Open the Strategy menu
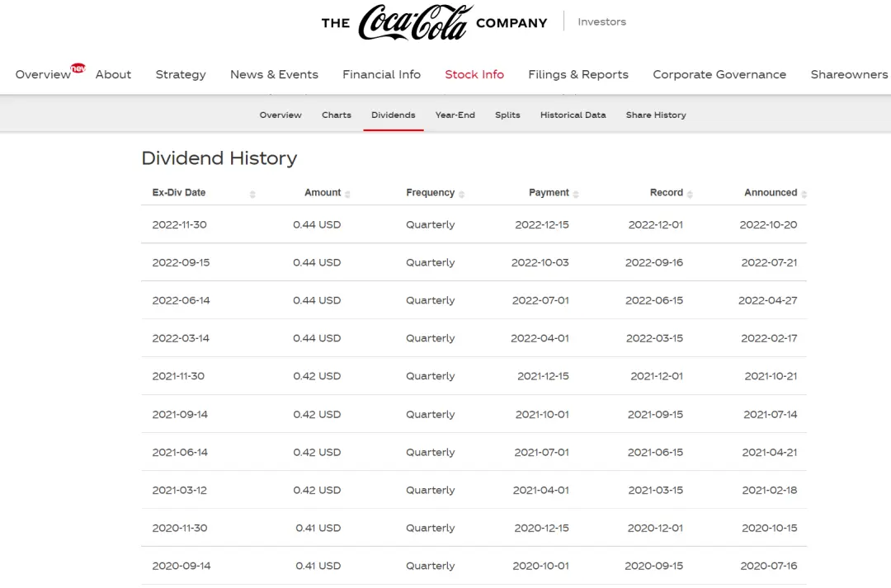 click(x=181, y=74)
